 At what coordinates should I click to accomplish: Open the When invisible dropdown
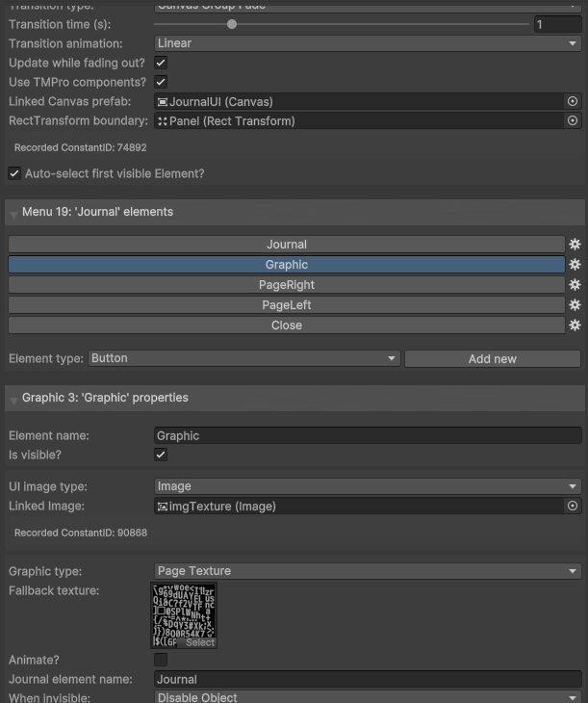click(368, 697)
